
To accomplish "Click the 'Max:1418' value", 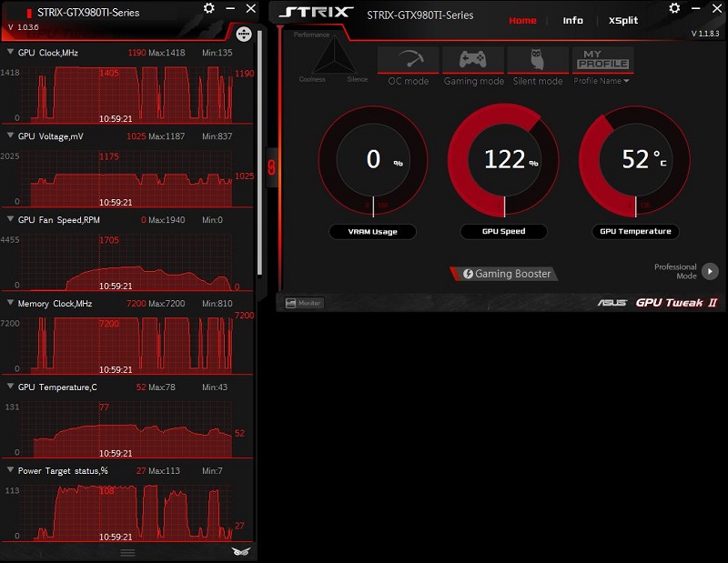I will pos(167,53).
